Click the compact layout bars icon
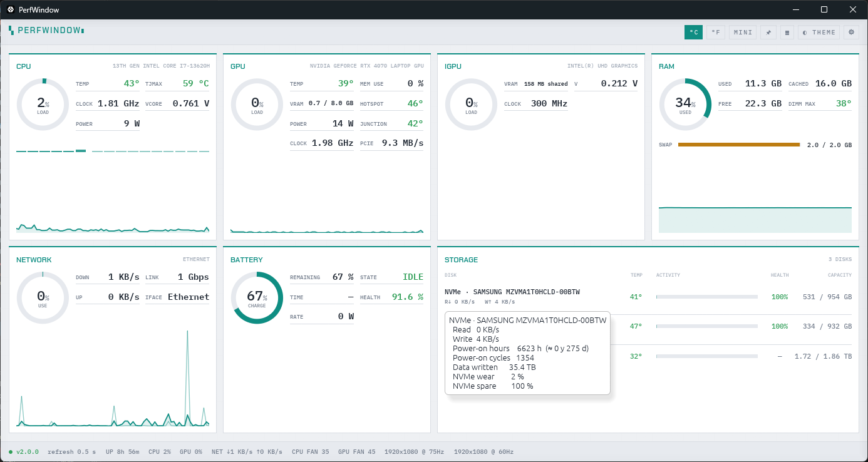The image size is (868, 462). (787, 32)
